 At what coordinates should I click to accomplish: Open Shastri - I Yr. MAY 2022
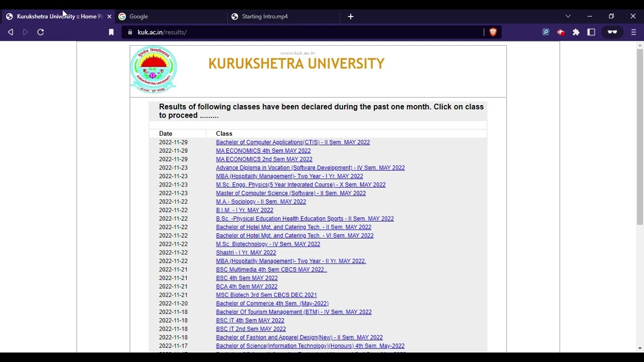click(246, 253)
